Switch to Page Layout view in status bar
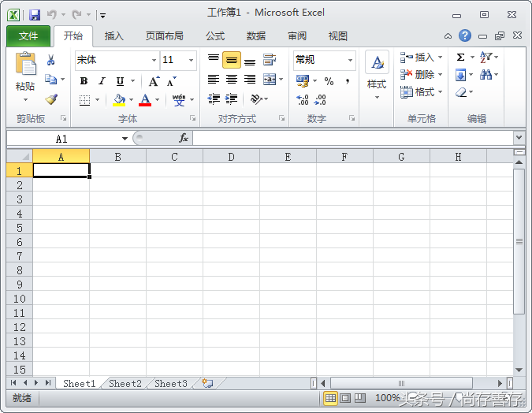532x413 pixels. pyautogui.click(x=345, y=398)
